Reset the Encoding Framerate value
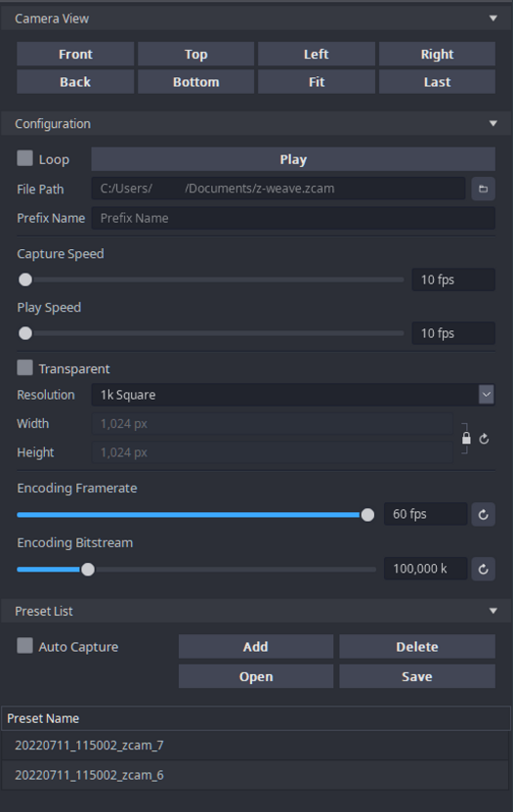 (483, 515)
